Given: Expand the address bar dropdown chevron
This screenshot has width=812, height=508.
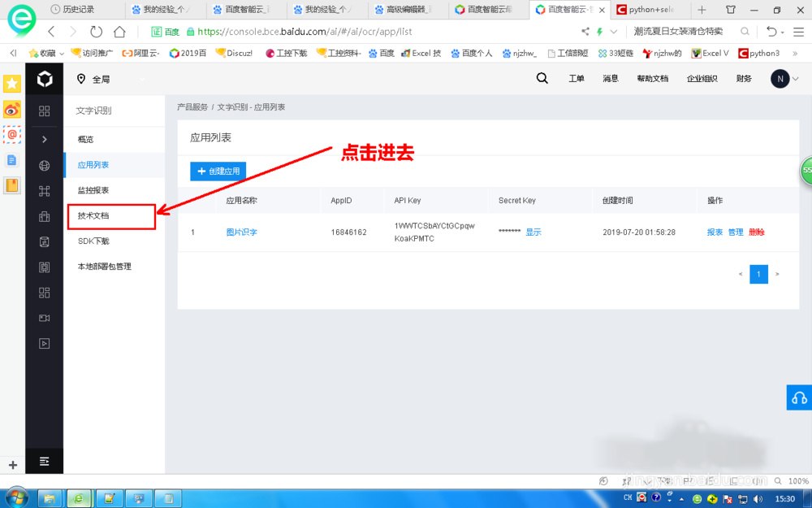Looking at the screenshot, I should 614,32.
